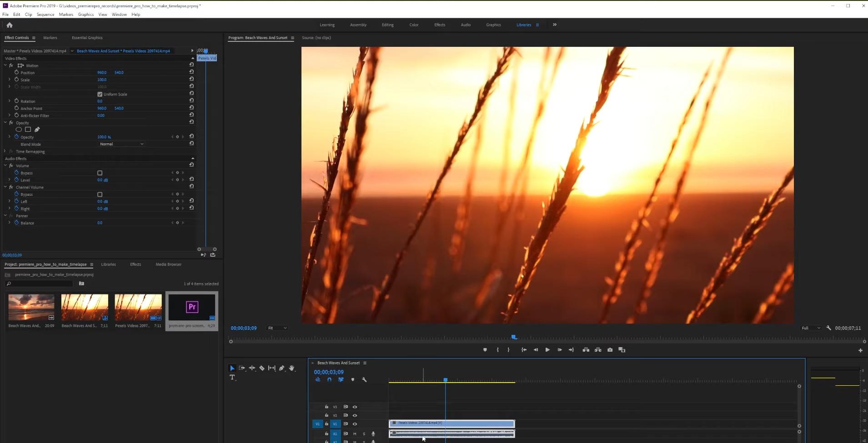Viewport: 868px width, 443px height.
Task: Click new bin folder icon in project panel
Action: [81, 284]
